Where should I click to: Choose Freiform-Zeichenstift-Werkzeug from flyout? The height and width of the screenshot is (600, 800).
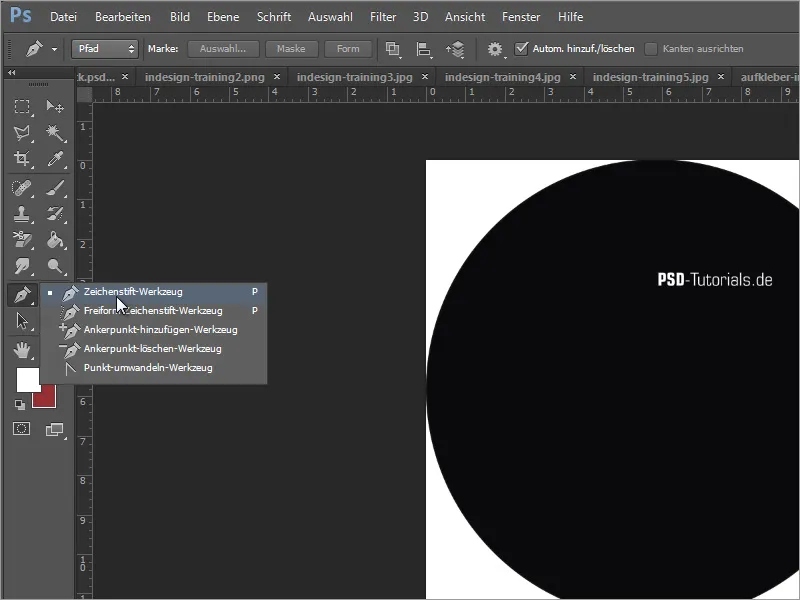click(154, 311)
